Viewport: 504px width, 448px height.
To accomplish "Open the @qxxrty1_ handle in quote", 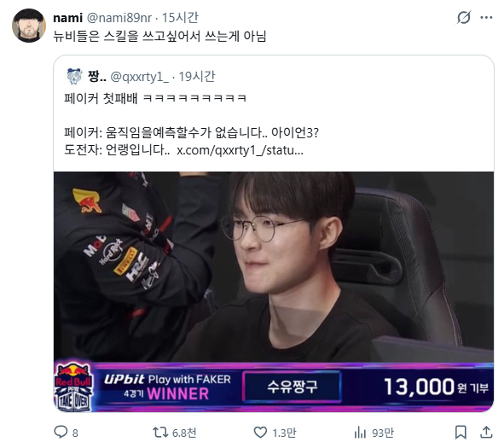I will tap(140, 77).
